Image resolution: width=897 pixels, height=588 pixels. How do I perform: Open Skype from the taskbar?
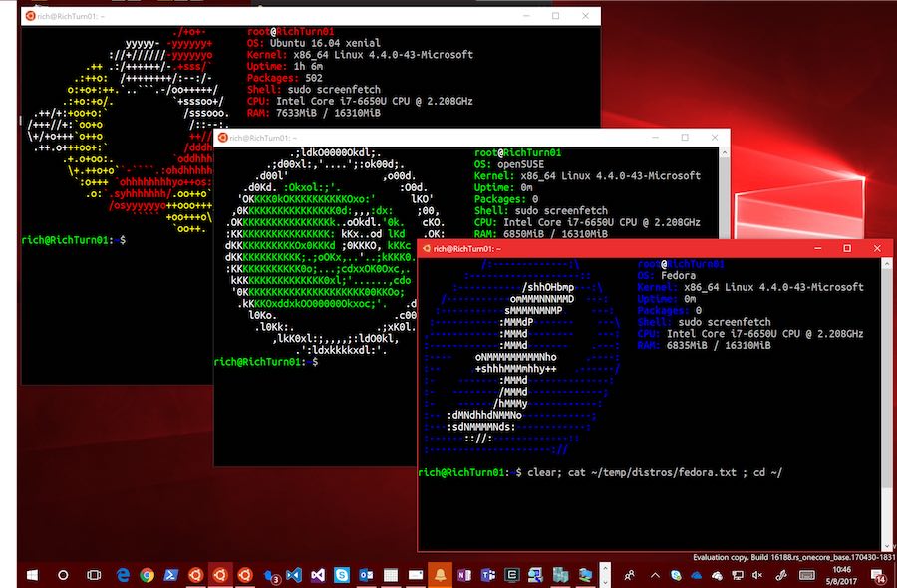coord(342,575)
